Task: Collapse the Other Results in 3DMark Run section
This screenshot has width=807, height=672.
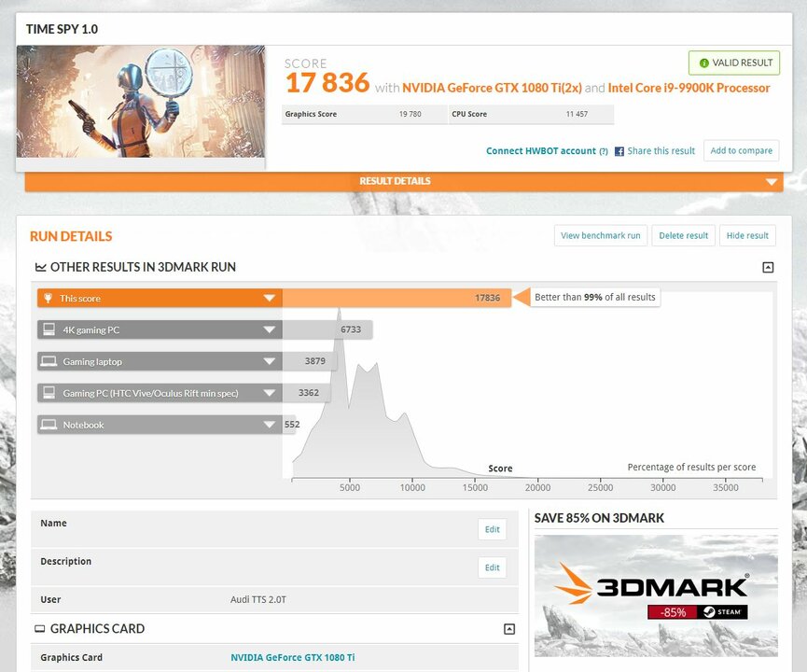Action: click(768, 267)
